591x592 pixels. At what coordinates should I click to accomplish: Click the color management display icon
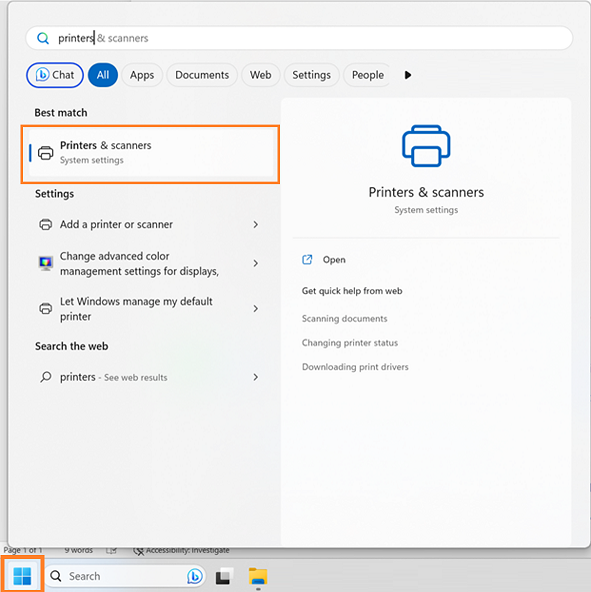(46, 263)
